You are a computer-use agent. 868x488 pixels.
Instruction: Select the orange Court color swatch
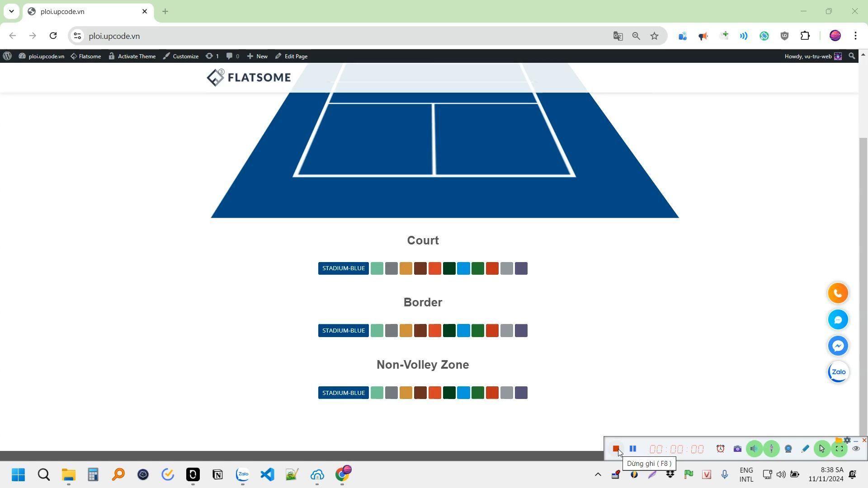(x=434, y=268)
